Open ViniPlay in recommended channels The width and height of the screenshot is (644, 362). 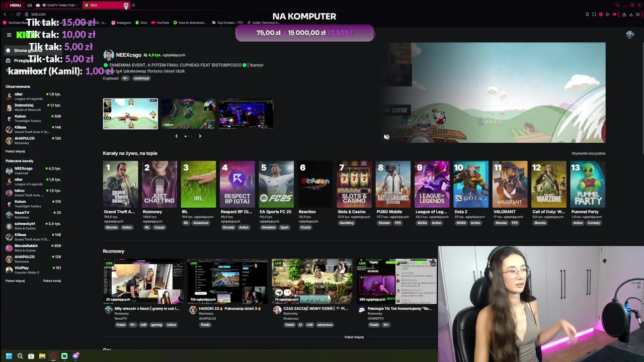pos(33,270)
